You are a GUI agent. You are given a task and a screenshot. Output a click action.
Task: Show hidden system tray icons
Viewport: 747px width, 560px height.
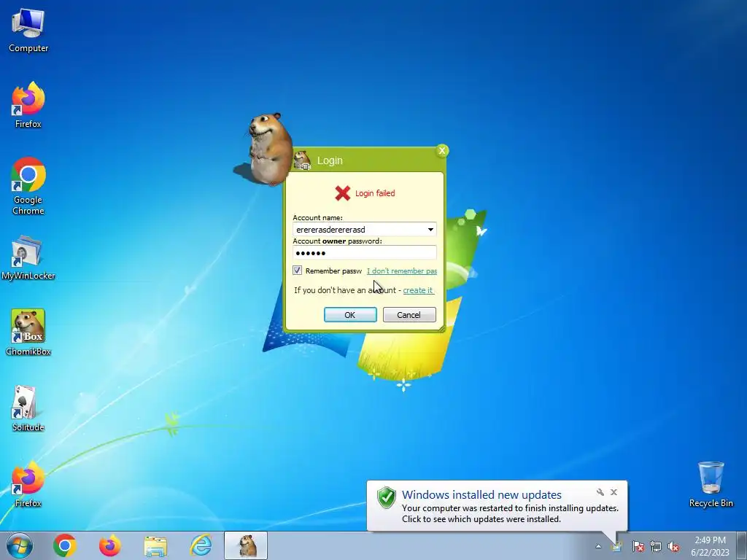598,546
